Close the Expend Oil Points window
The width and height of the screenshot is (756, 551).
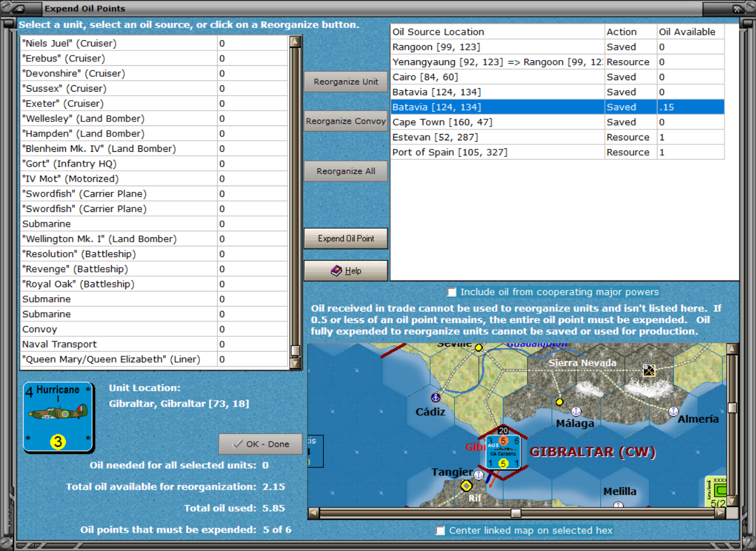[x=738, y=9]
